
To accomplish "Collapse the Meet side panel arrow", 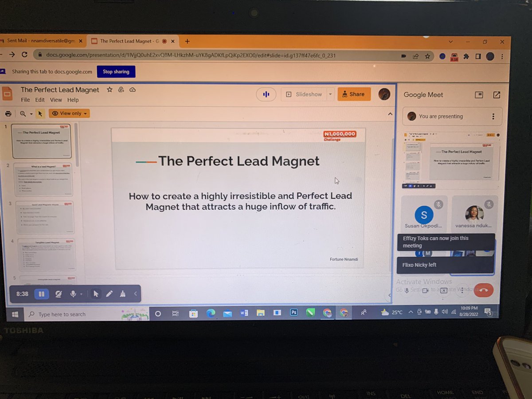I will [x=390, y=295].
